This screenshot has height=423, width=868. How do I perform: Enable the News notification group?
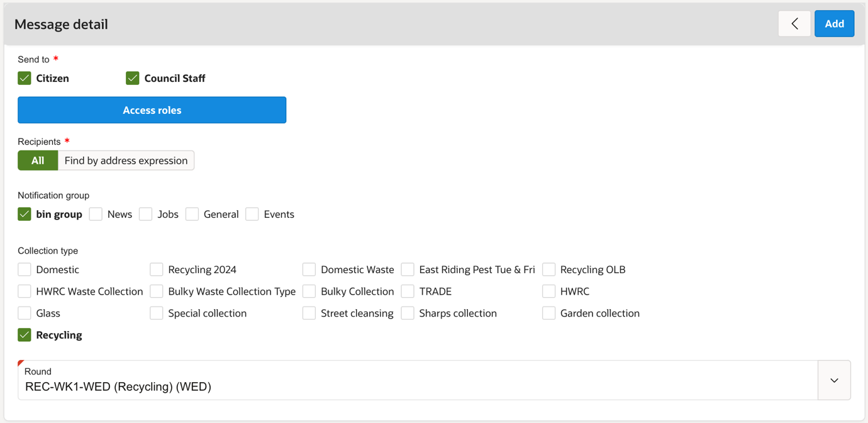coord(96,214)
